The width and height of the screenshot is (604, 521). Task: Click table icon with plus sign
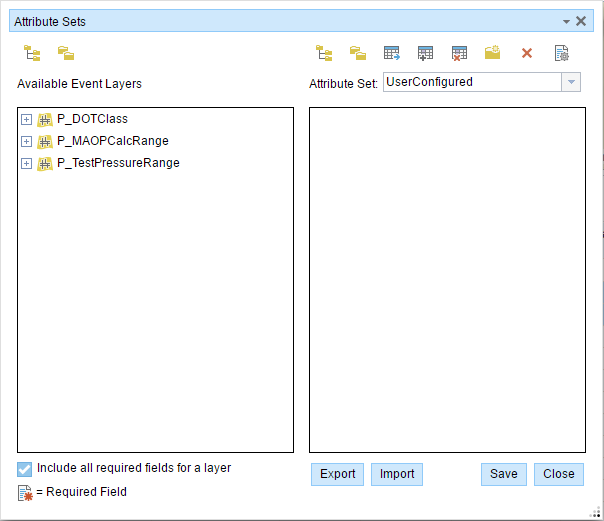pyautogui.click(x=426, y=53)
